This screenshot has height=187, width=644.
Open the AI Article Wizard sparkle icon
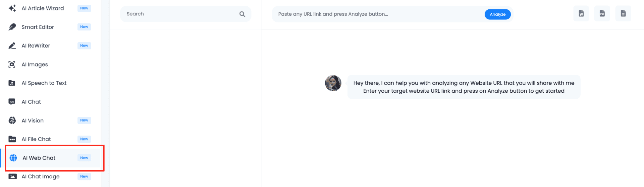12,8
